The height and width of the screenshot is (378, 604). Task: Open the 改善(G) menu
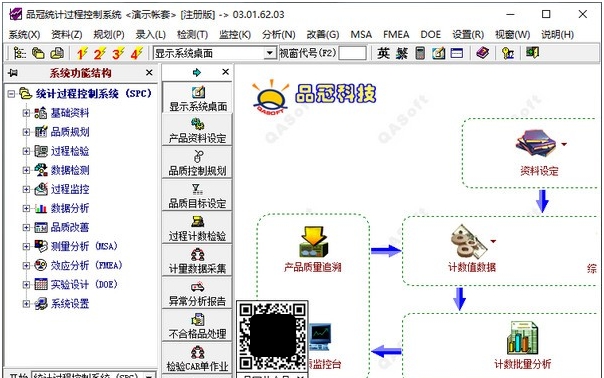pyautogui.click(x=323, y=35)
